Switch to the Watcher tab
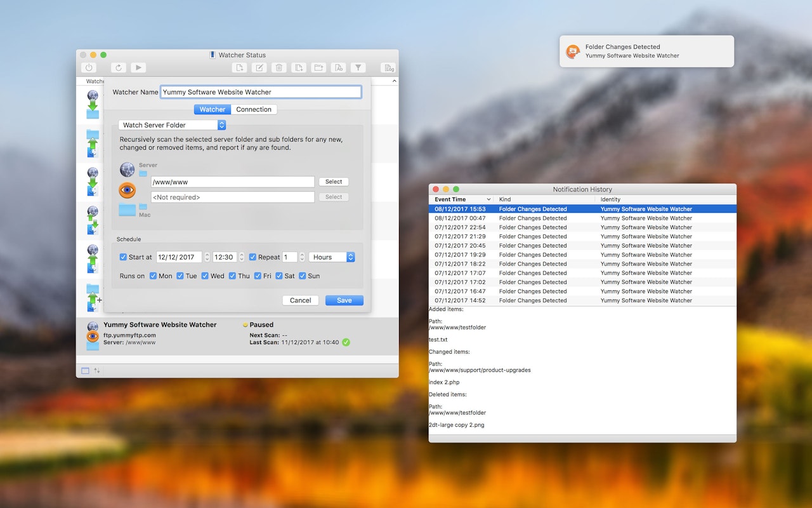812x508 pixels. [213, 109]
